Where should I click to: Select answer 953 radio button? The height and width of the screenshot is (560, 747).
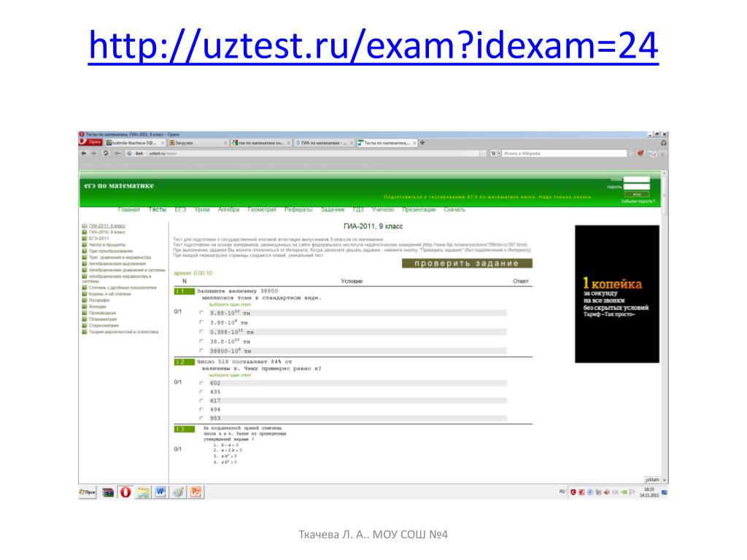[x=201, y=418]
